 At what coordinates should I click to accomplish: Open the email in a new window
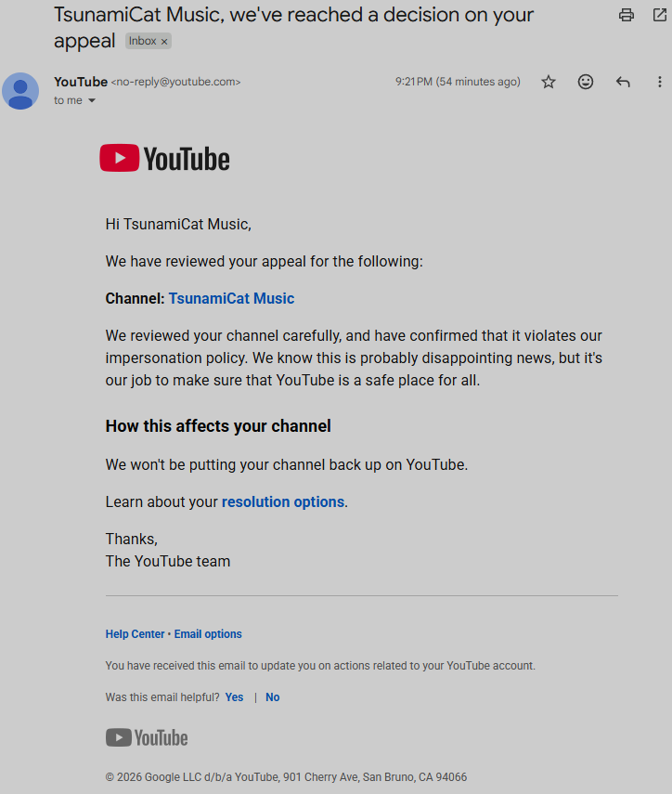[660, 15]
